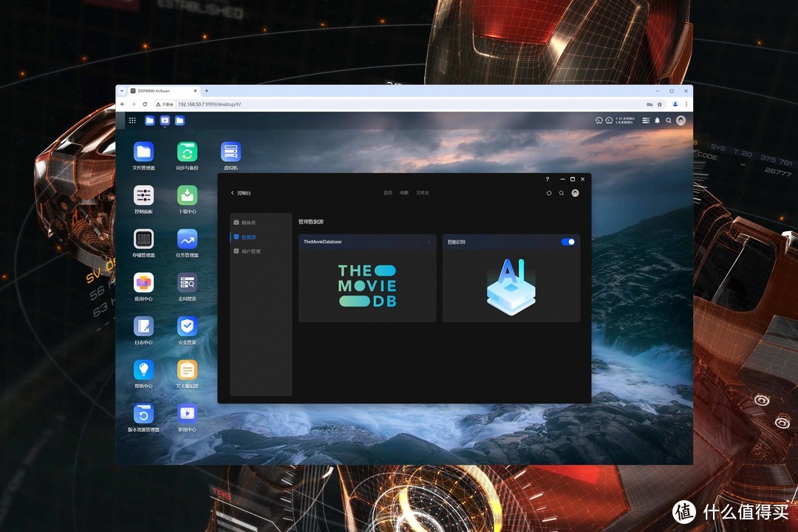Turn off the 智能识别 switch
798x532 pixels.
click(568, 242)
